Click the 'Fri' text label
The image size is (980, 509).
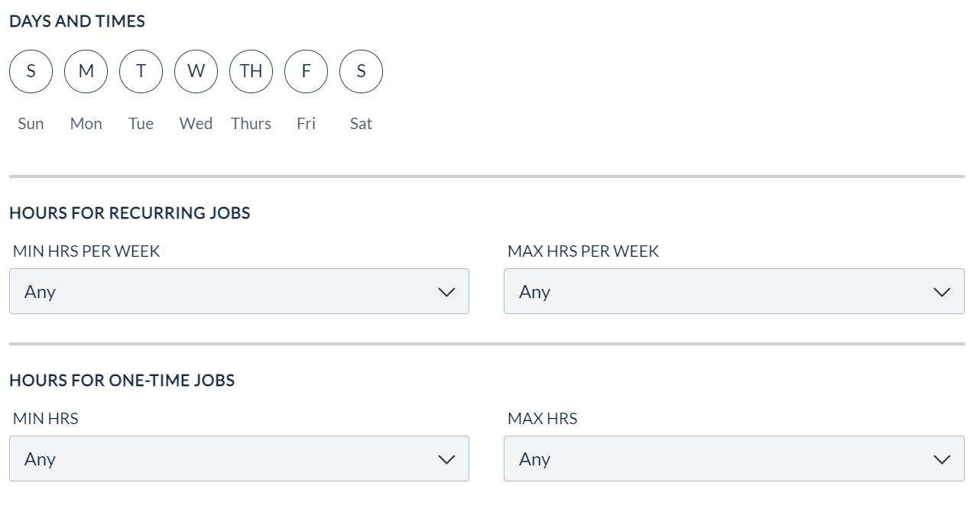point(306,124)
